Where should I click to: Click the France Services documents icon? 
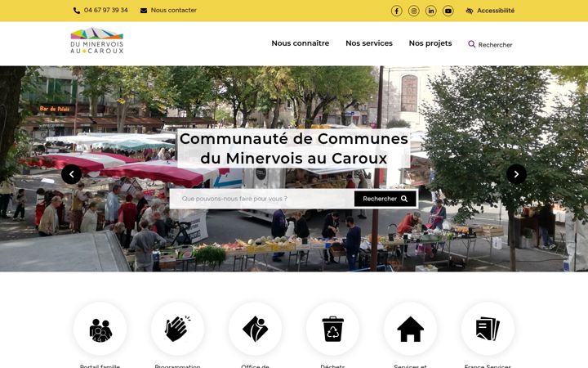pyautogui.click(x=488, y=329)
